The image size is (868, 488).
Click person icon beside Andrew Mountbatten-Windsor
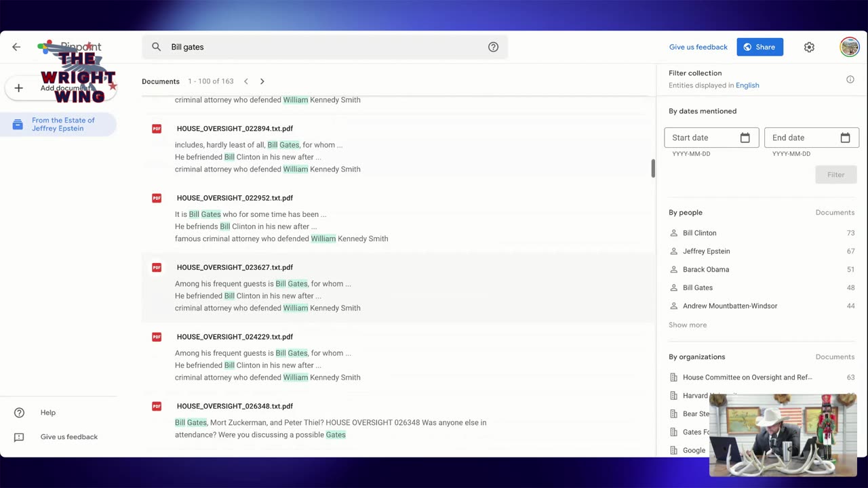tap(673, 306)
